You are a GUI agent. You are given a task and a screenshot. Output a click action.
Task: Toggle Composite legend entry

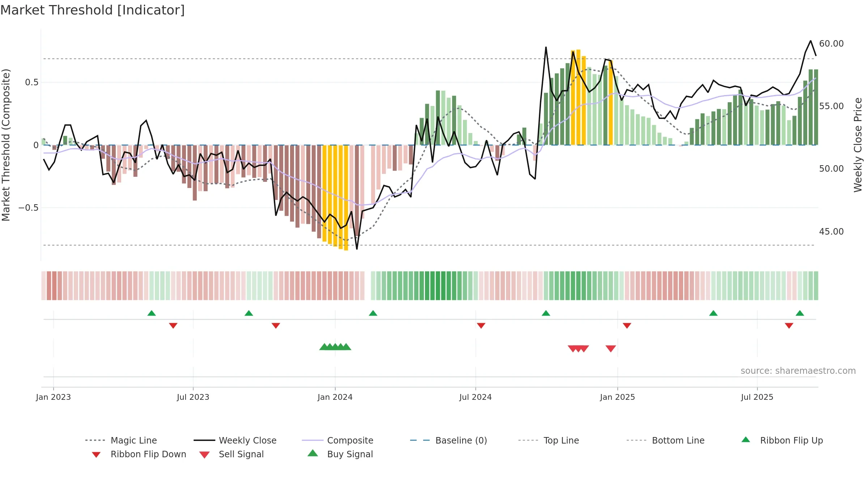pyautogui.click(x=337, y=440)
